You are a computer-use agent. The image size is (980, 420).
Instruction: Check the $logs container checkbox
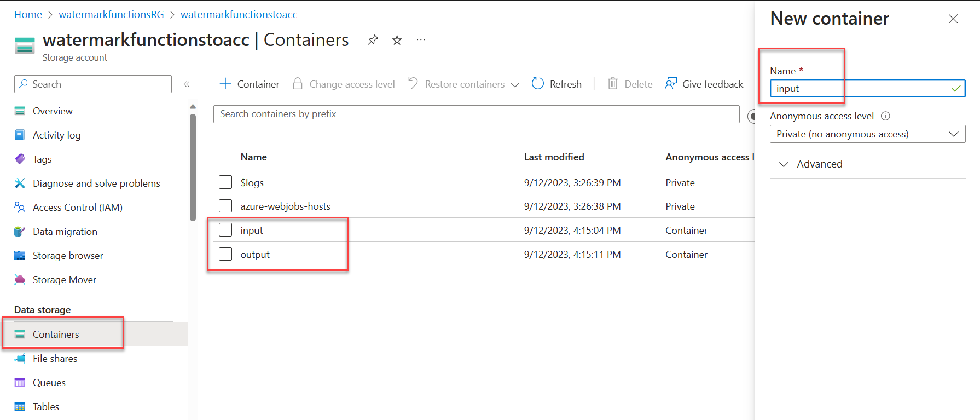click(225, 182)
